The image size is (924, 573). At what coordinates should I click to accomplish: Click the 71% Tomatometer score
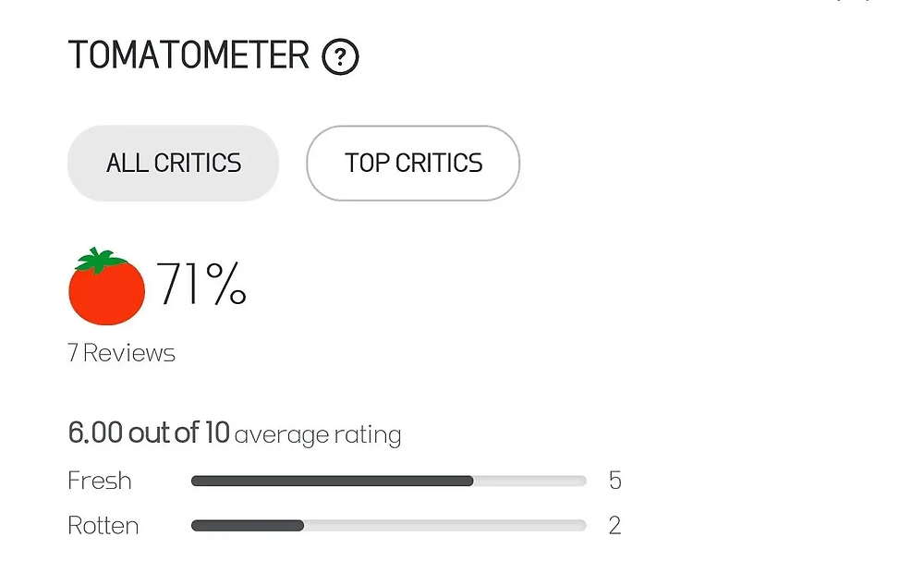(201, 284)
